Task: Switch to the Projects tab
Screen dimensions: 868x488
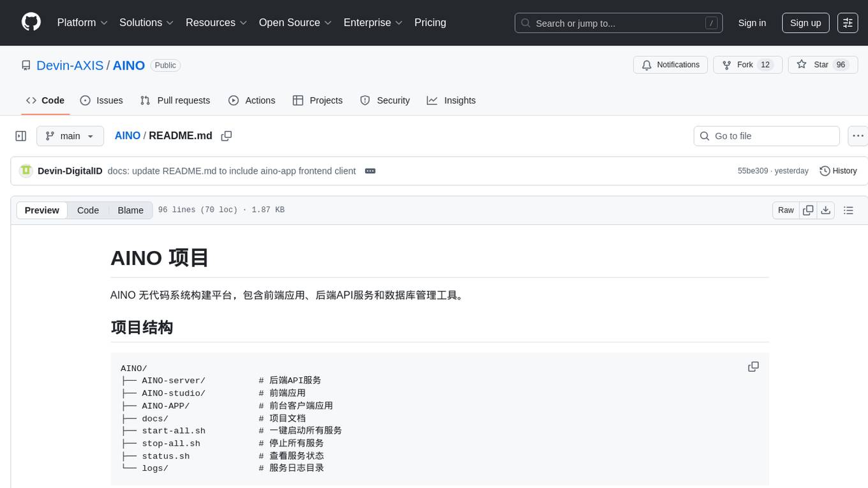Action: (317, 100)
